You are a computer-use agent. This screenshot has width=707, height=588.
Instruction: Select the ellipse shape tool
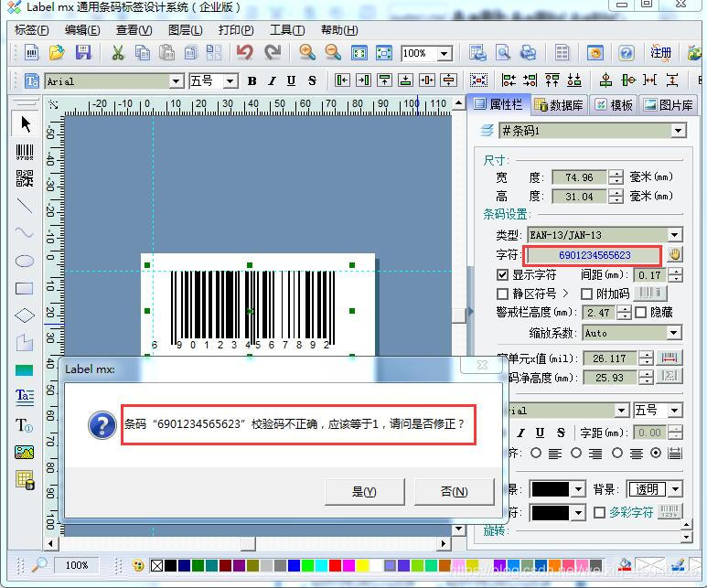click(25, 262)
